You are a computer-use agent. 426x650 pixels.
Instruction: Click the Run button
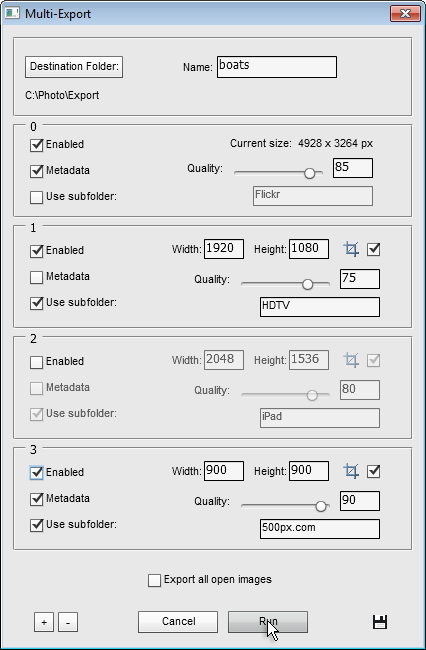coord(268,622)
